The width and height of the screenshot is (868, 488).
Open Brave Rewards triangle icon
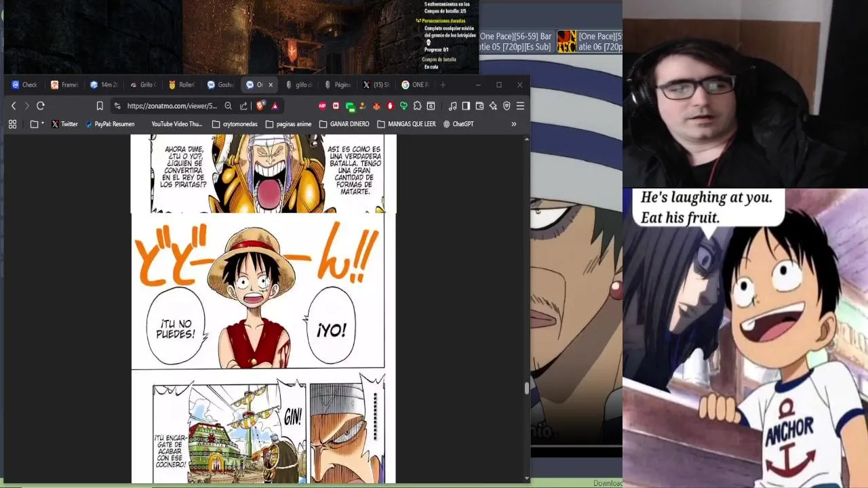pos(275,106)
